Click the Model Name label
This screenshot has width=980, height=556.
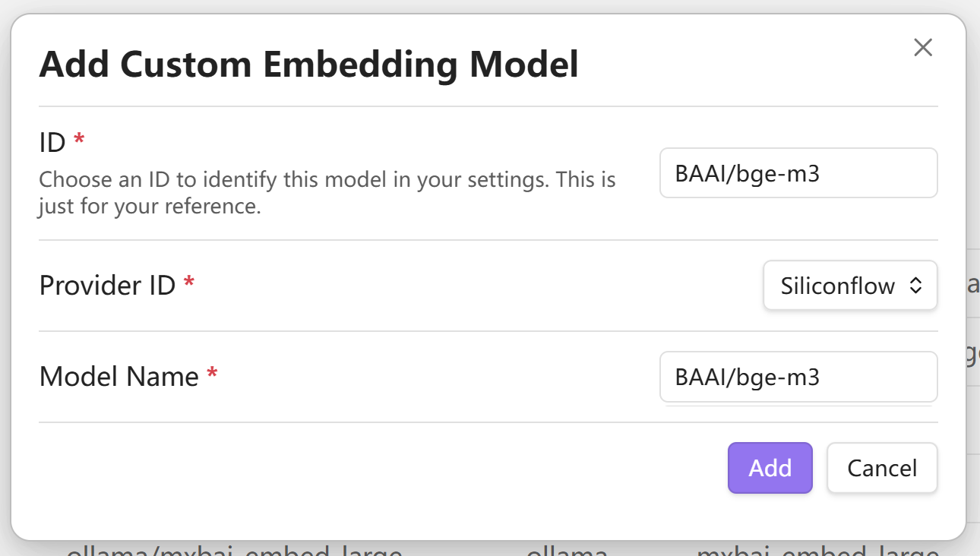[x=119, y=377]
